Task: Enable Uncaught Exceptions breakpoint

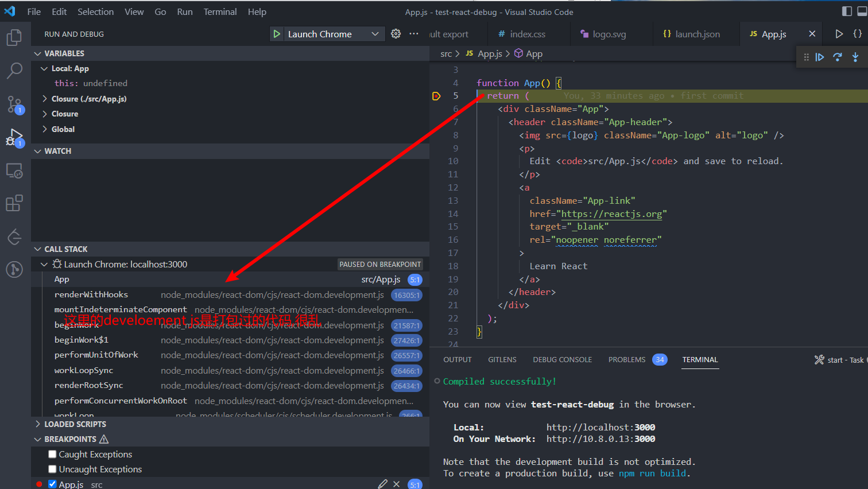Action: pos(52,469)
